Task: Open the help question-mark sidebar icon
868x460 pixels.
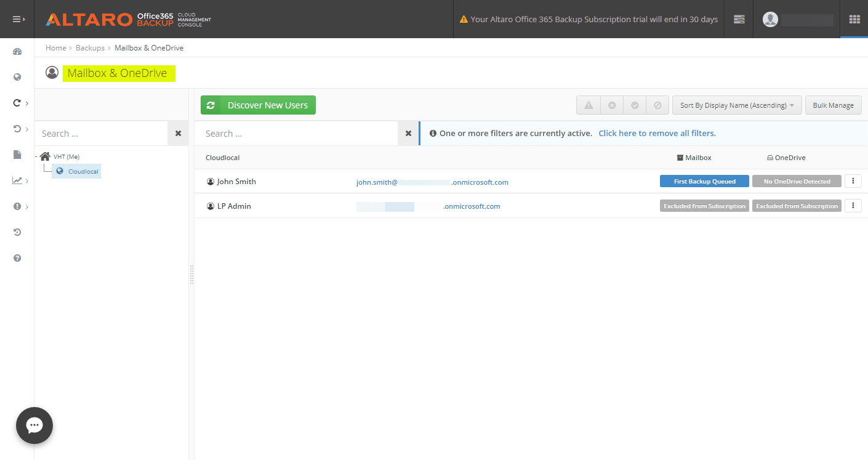Action: click(x=17, y=258)
